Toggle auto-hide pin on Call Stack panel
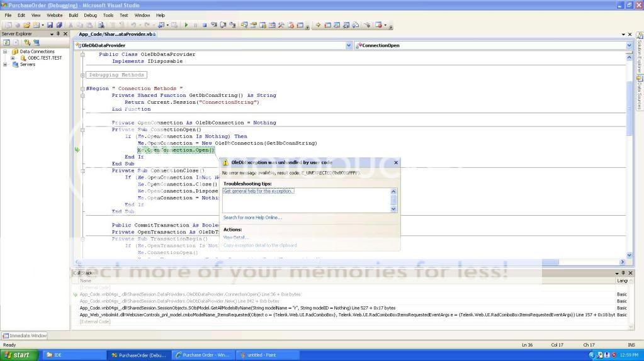The width and height of the screenshot is (644, 361). click(623, 273)
